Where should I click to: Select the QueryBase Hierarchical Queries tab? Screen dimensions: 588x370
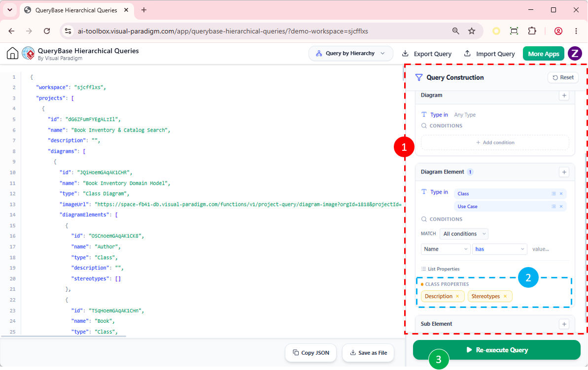pyautogui.click(x=76, y=10)
